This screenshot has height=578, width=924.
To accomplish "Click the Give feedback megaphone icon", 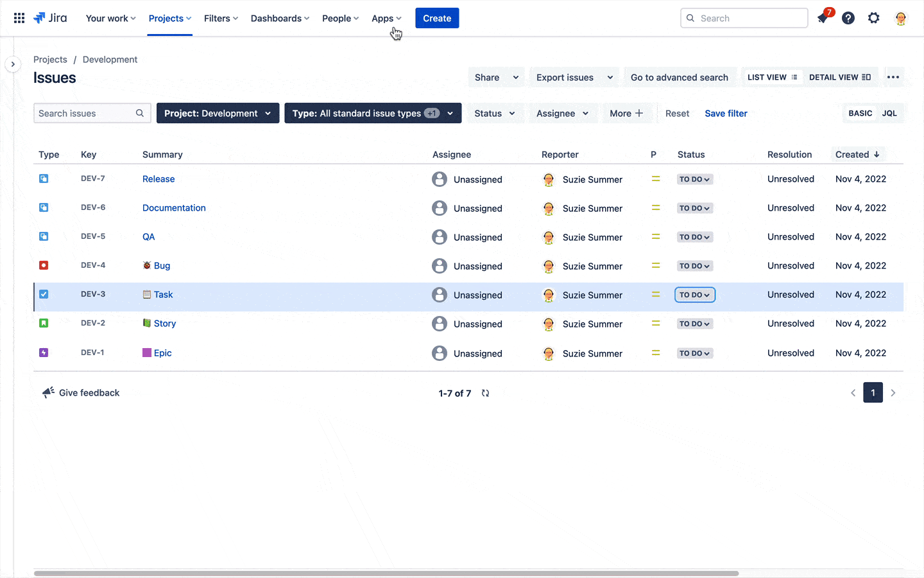I will click(x=47, y=392).
